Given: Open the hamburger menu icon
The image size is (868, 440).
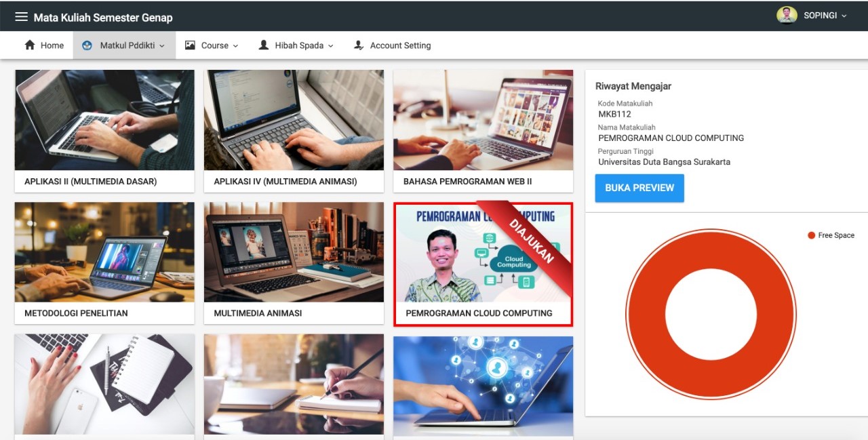Looking at the screenshot, I should [21, 17].
